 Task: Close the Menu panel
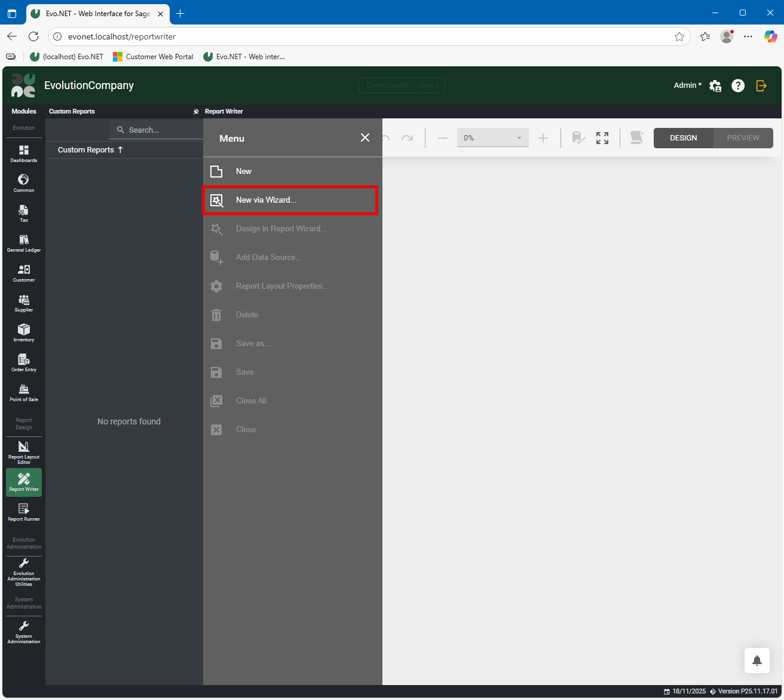coord(365,138)
